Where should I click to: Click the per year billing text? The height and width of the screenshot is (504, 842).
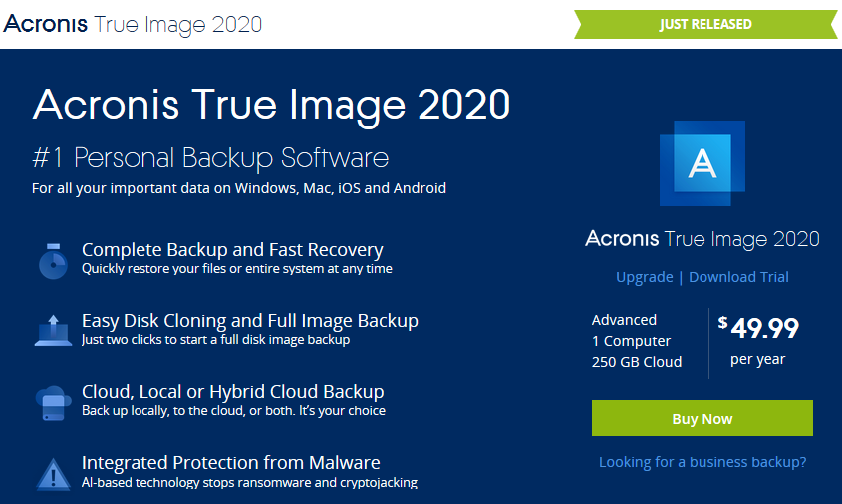coord(757,360)
